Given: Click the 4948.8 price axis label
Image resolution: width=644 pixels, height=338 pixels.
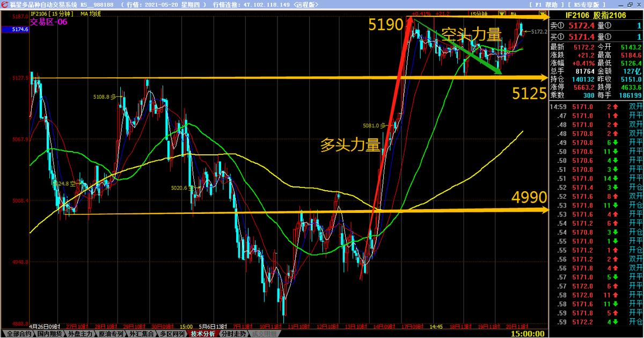Looking at the screenshot, I should coord(19,262).
